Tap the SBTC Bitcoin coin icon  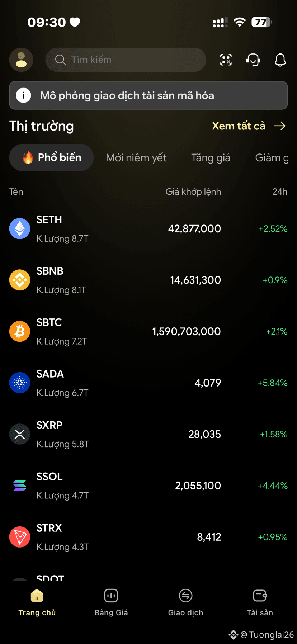click(x=20, y=331)
